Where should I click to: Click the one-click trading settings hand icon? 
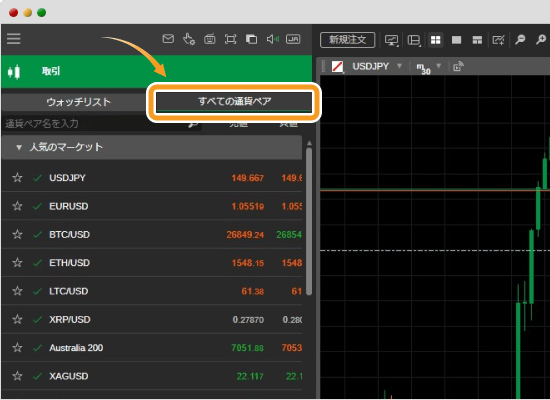point(189,39)
